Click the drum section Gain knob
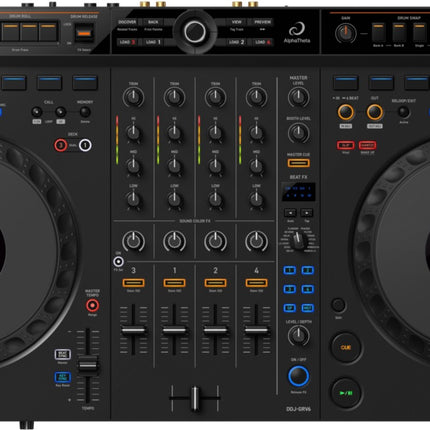The width and height of the screenshot is (430, 430). click(x=346, y=34)
